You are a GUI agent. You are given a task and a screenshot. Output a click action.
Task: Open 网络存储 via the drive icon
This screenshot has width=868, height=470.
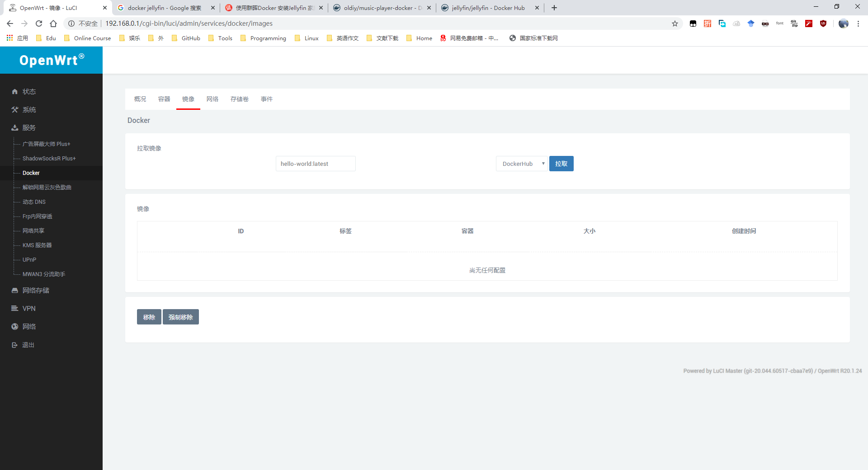pos(15,290)
